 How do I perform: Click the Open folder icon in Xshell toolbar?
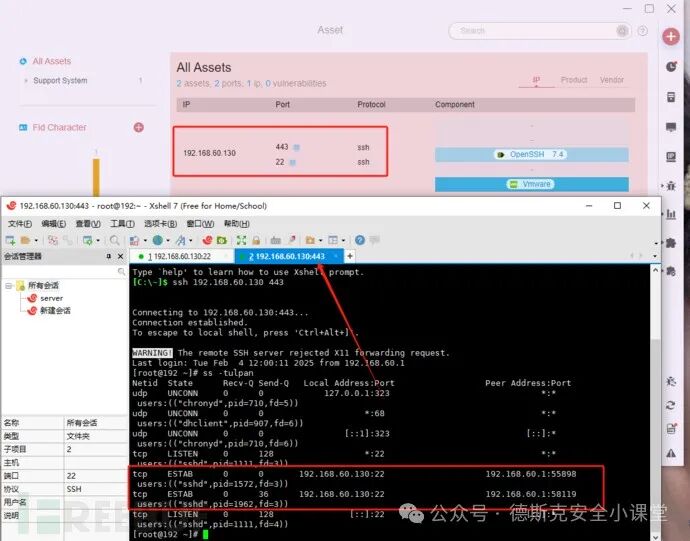tap(26, 240)
